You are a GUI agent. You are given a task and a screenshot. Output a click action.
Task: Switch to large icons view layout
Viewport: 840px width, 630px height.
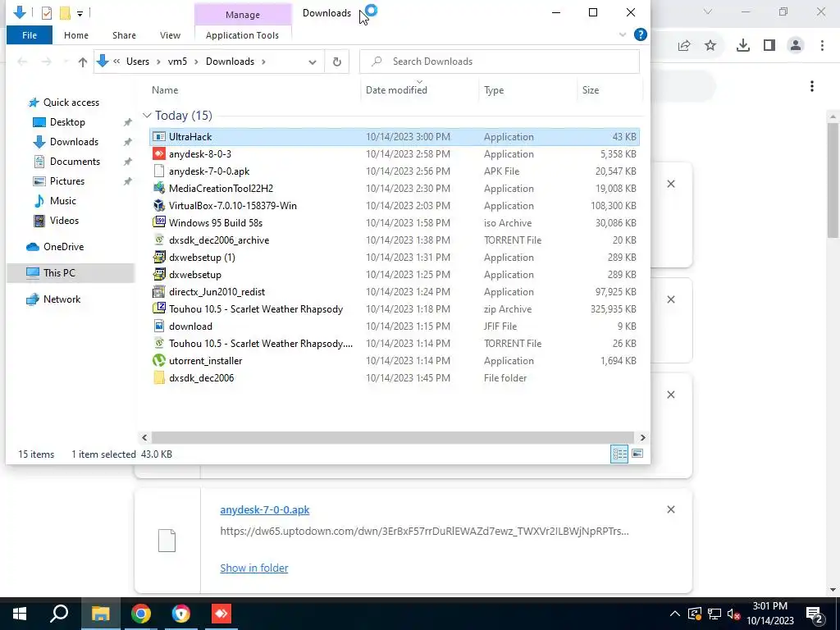(x=637, y=454)
